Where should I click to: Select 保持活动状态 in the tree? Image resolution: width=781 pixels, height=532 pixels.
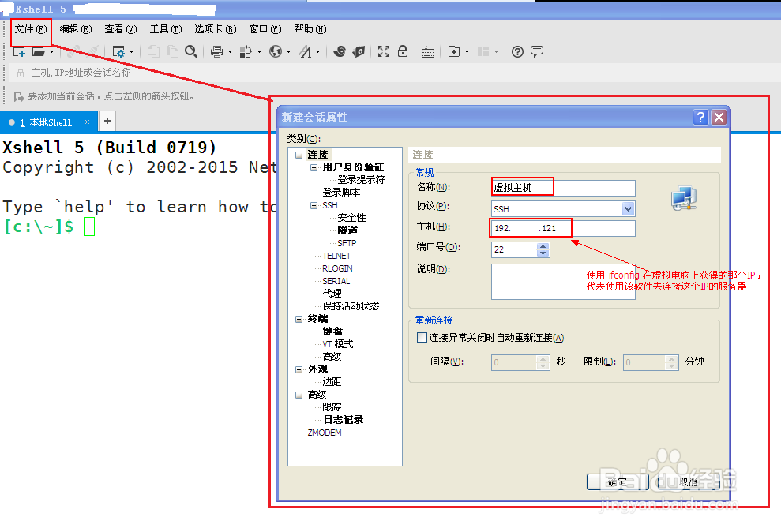tap(351, 306)
